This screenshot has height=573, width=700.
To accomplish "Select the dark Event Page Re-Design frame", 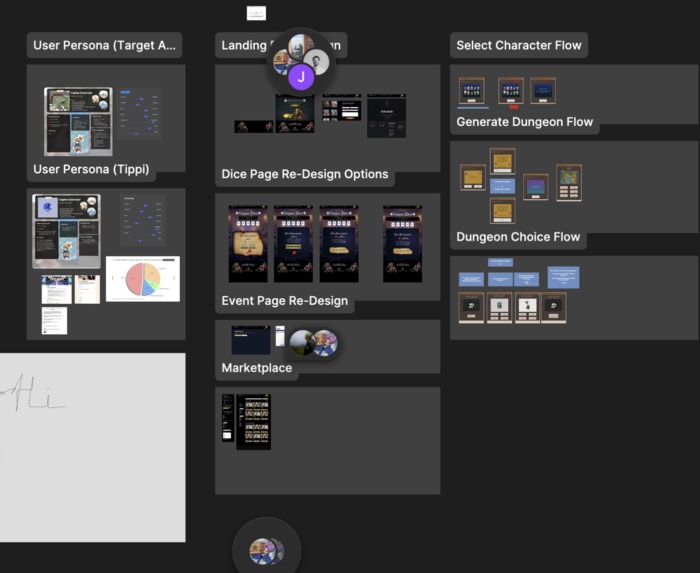I will click(x=251, y=340).
